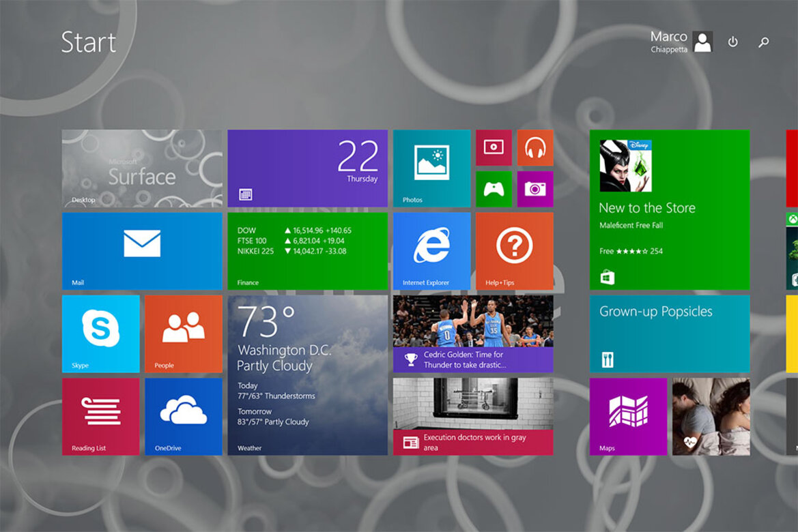
Task: Open the Reading List tile
Action: pos(101,417)
